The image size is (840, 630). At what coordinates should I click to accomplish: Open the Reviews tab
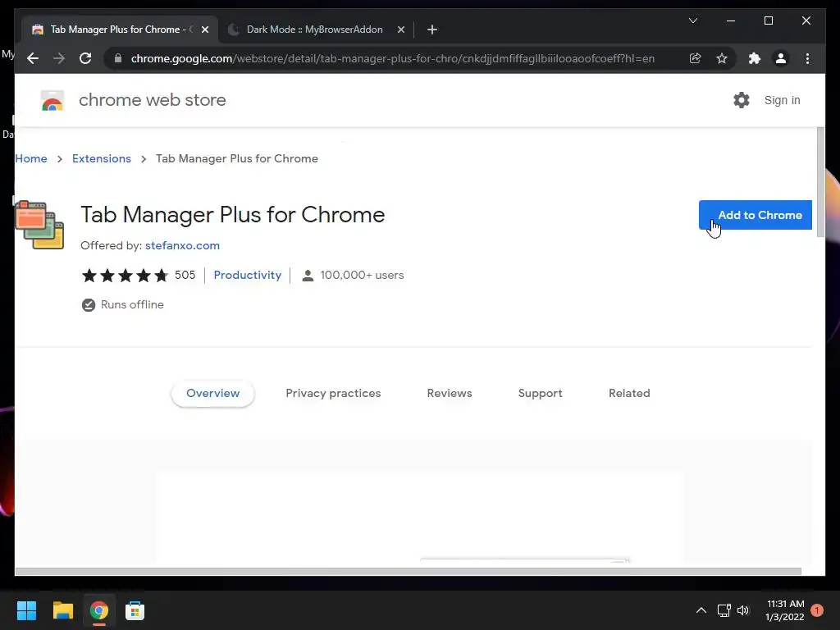450,393
